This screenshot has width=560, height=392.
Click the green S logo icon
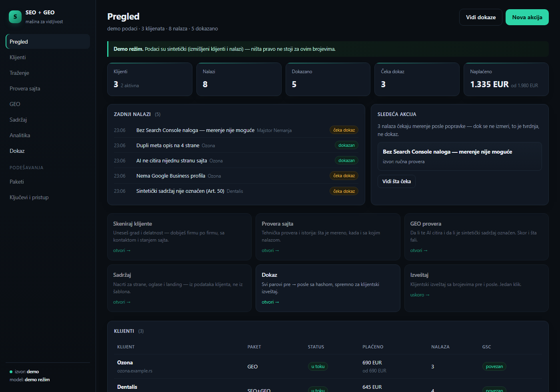coord(15,17)
